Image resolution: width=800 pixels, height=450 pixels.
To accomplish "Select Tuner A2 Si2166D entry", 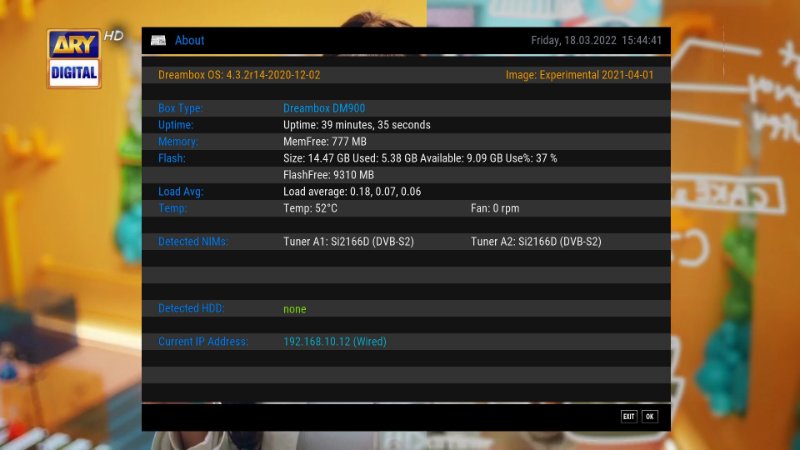I will (536, 242).
